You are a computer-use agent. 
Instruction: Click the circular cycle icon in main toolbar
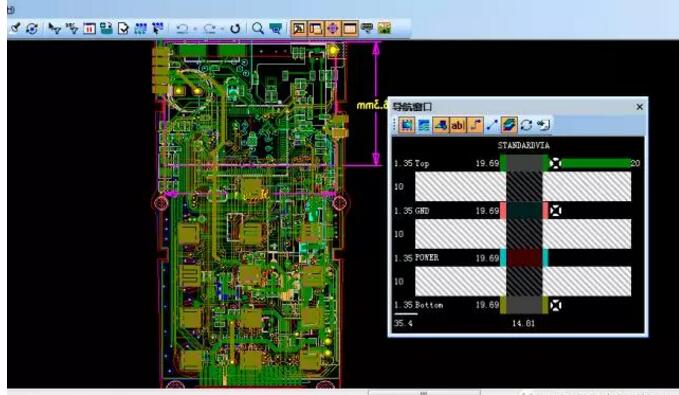point(32,29)
